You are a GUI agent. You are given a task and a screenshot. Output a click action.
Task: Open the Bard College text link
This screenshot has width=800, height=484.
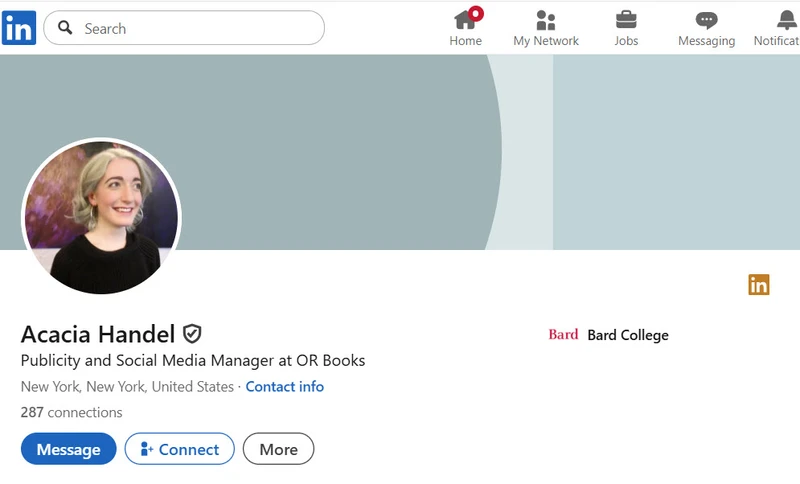pos(628,335)
